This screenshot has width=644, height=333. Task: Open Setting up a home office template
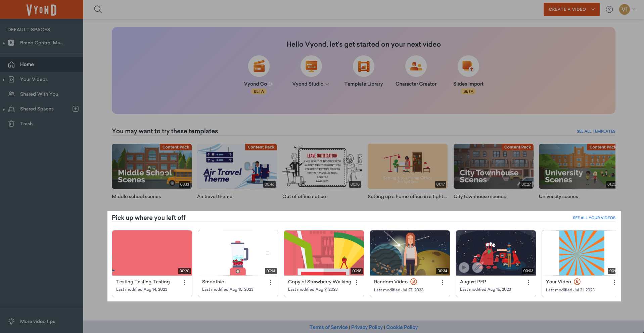tap(408, 166)
